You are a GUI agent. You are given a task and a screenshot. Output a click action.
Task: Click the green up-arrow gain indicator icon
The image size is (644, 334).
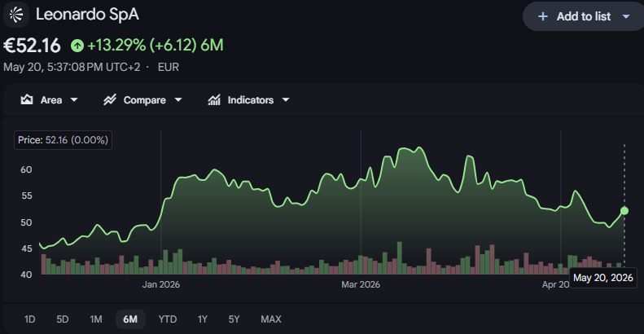[77, 45]
